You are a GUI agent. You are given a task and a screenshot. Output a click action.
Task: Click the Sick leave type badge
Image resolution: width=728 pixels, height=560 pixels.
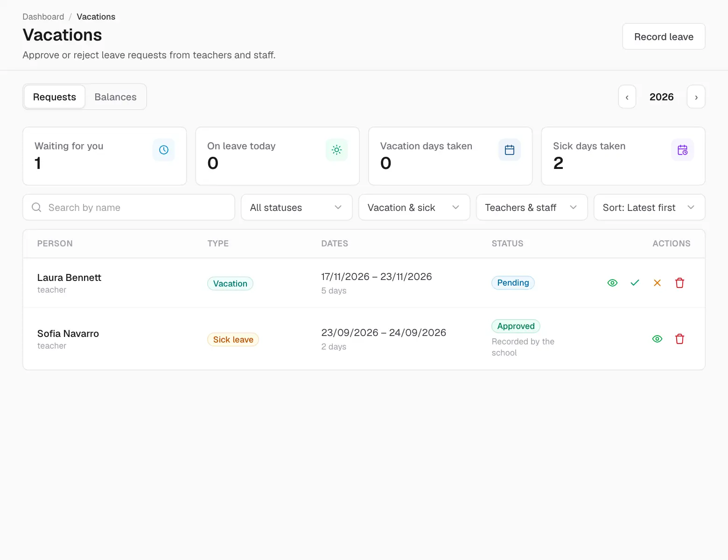pyautogui.click(x=233, y=340)
